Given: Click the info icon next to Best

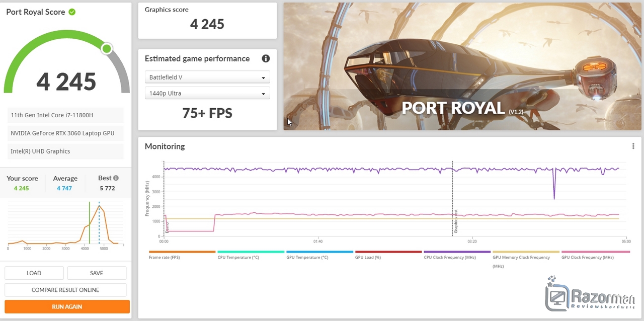Looking at the screenshot, I should [116, 178].
